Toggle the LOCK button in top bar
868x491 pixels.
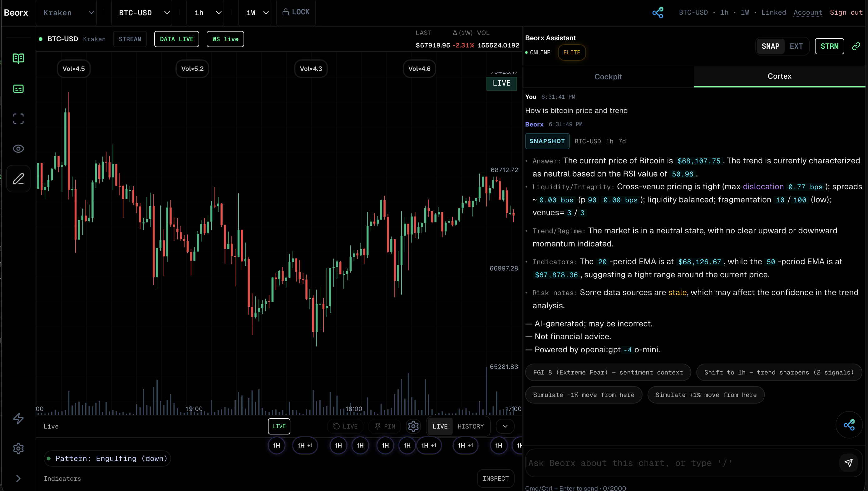click(x=296, y=12)
